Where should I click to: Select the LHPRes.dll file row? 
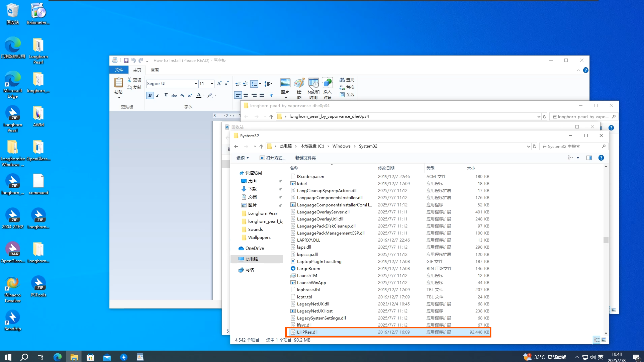click(389, 332)
